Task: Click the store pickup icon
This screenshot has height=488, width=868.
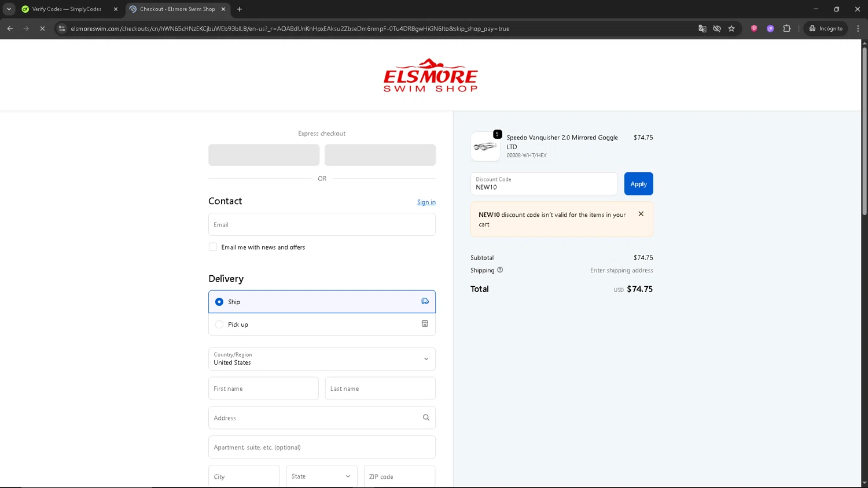Action: (x=425, y=324)
